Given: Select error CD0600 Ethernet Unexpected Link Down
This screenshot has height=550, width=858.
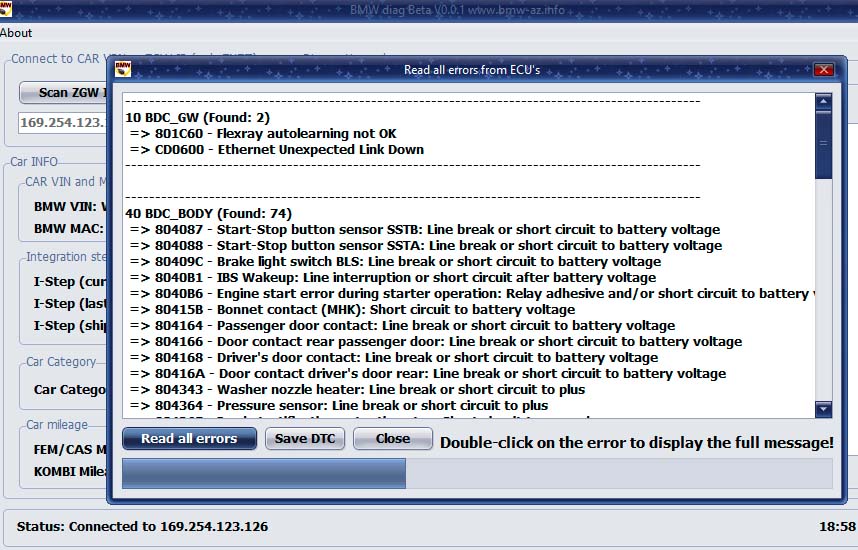Looking at the screenshot, I should (276, 149).
